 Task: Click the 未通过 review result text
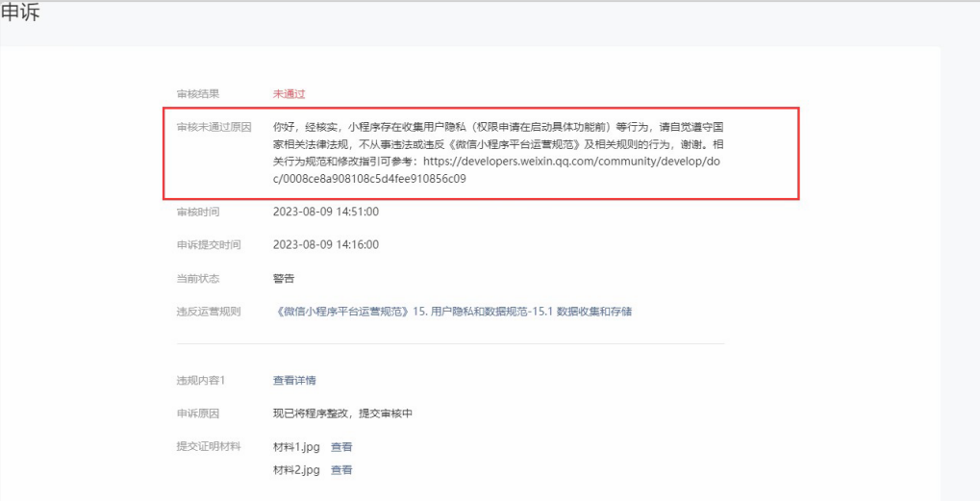(x=289, y=94)
